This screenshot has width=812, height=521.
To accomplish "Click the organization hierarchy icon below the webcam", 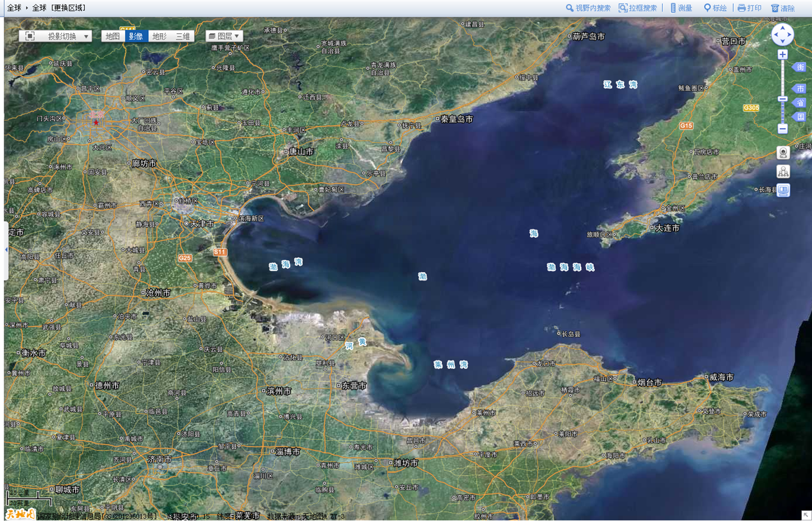I will coord(784,171).
